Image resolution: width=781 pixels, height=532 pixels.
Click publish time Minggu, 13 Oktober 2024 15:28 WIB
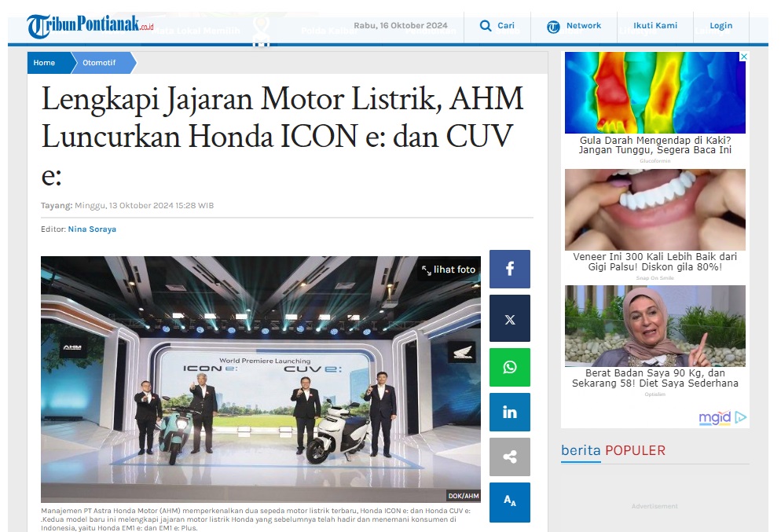point(144,205)
